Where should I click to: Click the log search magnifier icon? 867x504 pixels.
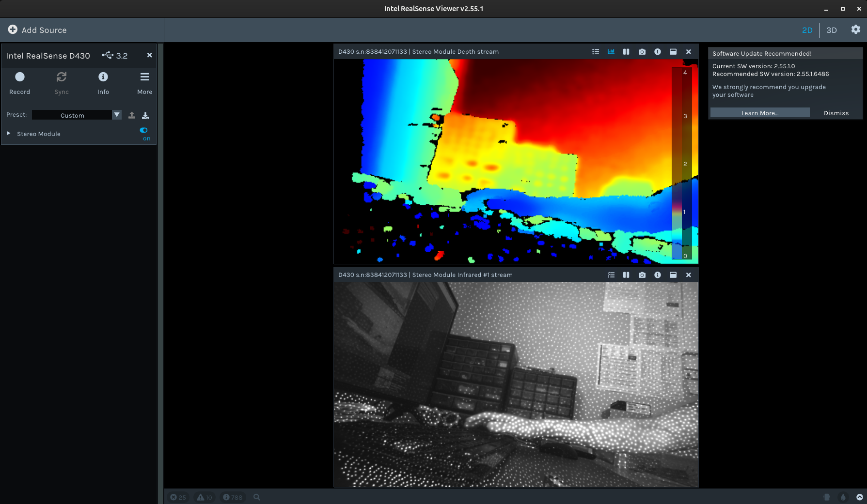257,497
